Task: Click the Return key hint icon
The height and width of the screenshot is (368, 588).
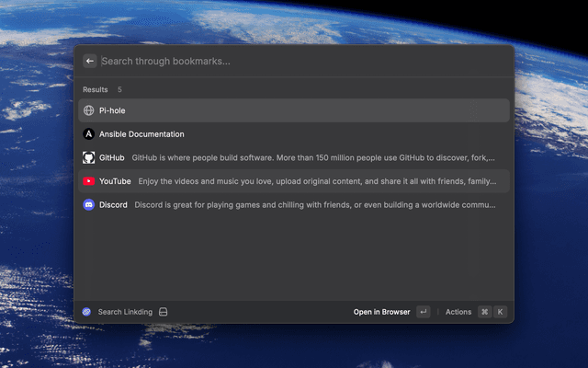Action: coord(423,312)
